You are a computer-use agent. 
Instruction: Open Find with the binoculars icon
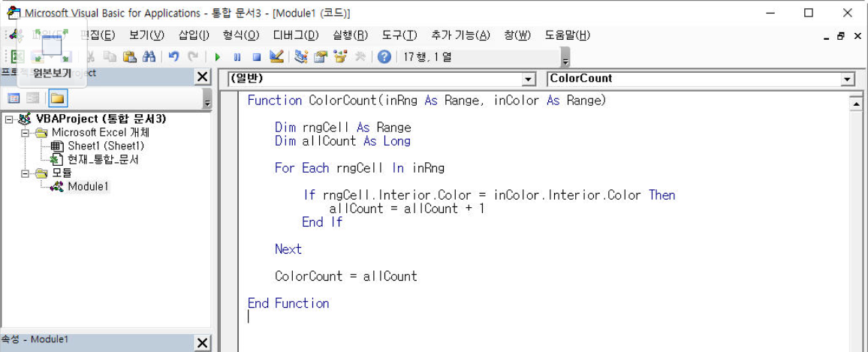149,56
